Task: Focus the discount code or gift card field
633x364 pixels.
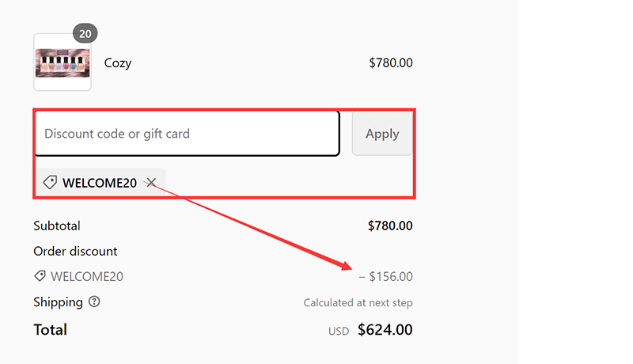Action: click(x=187, y=134)
